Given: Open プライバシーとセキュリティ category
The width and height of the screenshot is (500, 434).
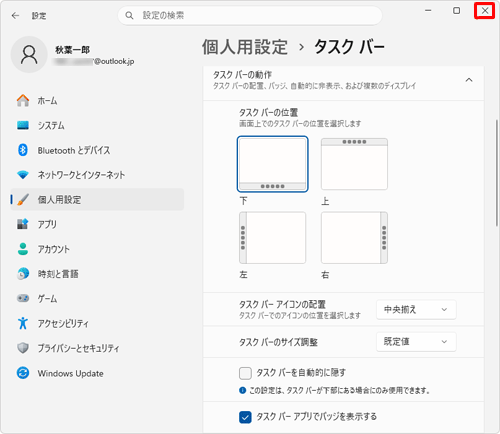Looking at the screenshot, I should [x=97, y=348].
